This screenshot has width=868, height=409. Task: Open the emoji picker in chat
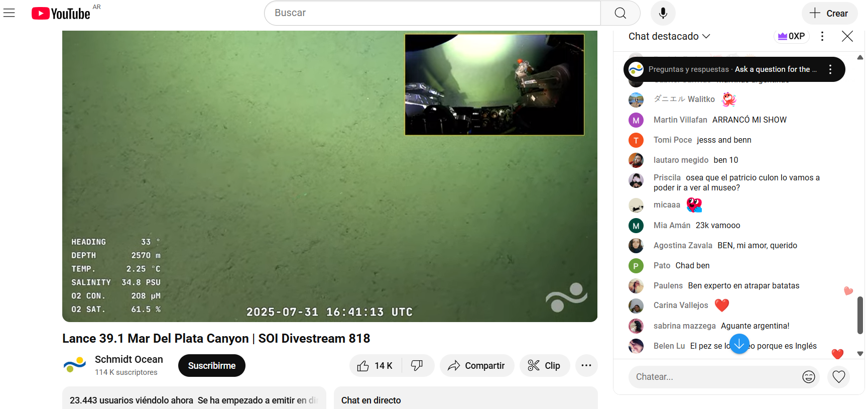(809, 377)
